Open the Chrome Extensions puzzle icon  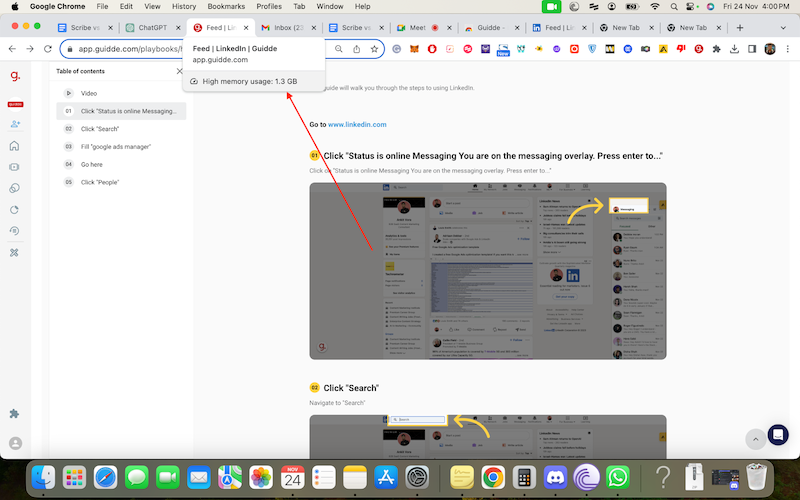coord(716,49)
